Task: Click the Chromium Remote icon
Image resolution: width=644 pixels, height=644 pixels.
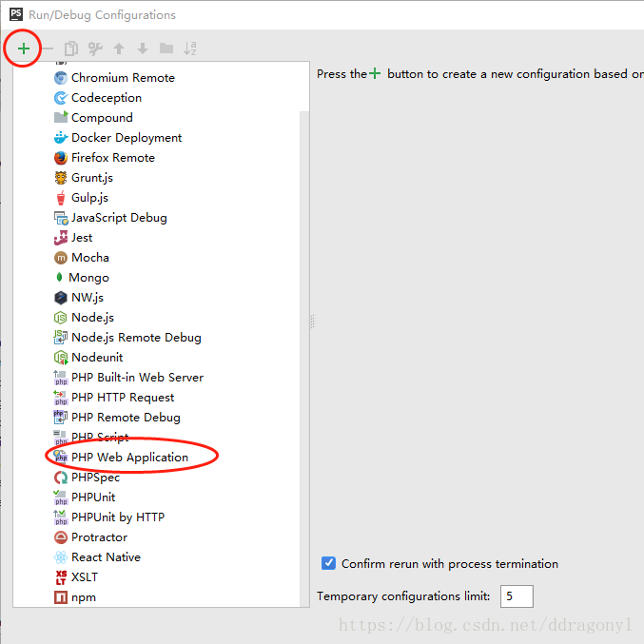Action: 61,78
